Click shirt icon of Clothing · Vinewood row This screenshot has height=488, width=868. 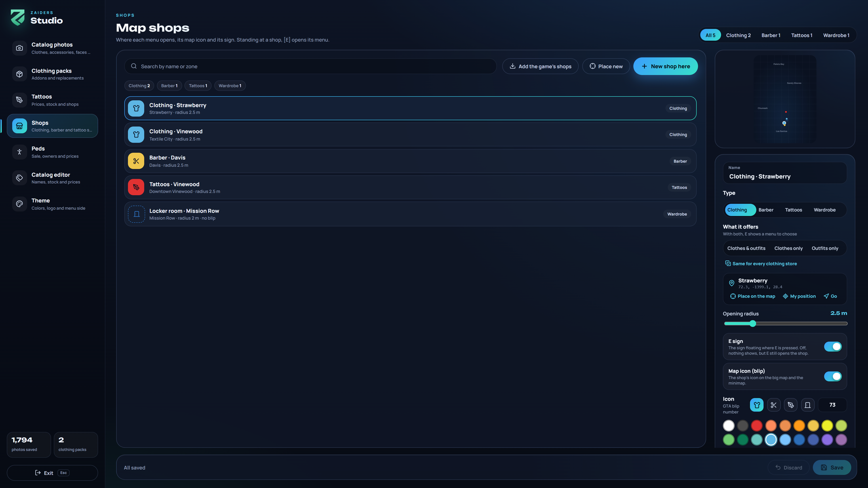coord(136,135)
